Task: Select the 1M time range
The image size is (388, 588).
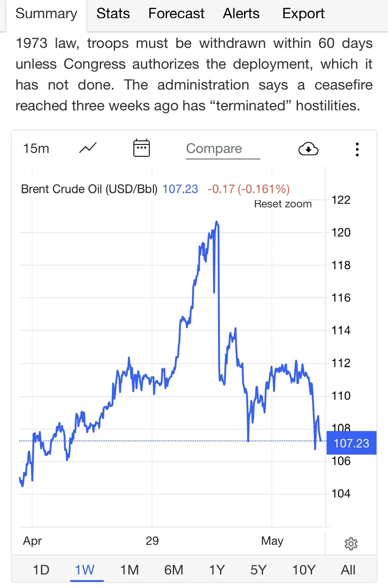Action: click(130, 570)
